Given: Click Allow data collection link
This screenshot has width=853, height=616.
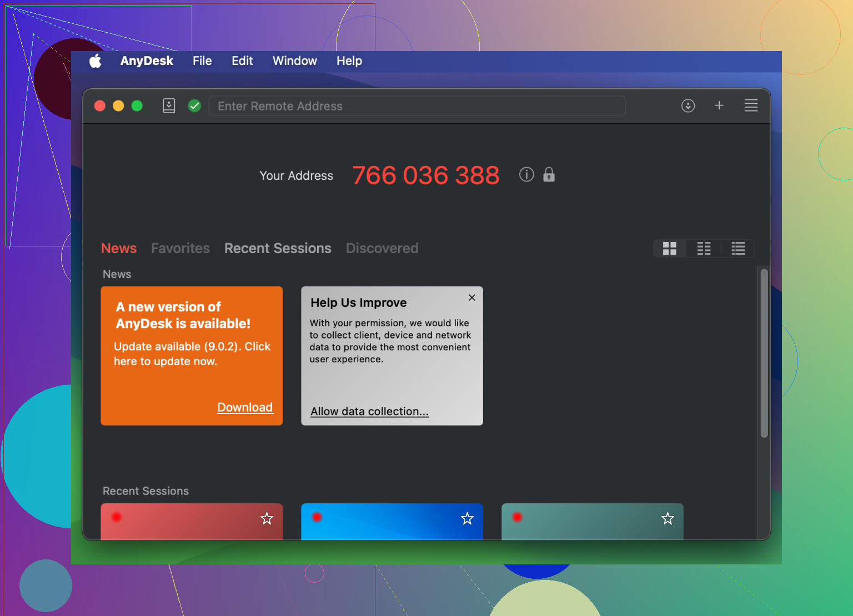Looking at the screenshot, I should point(370,411).
